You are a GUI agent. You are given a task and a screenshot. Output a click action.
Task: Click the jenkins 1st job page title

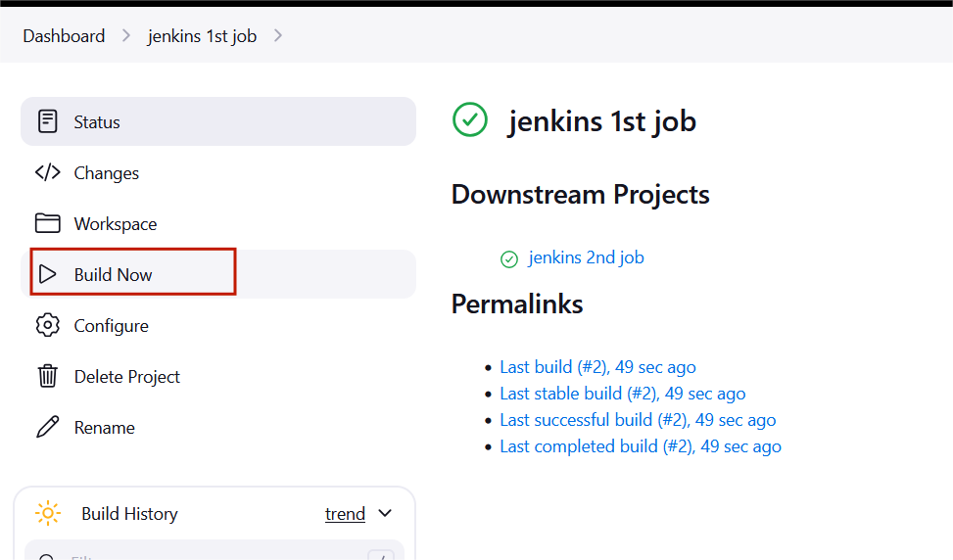click(601, 121)
